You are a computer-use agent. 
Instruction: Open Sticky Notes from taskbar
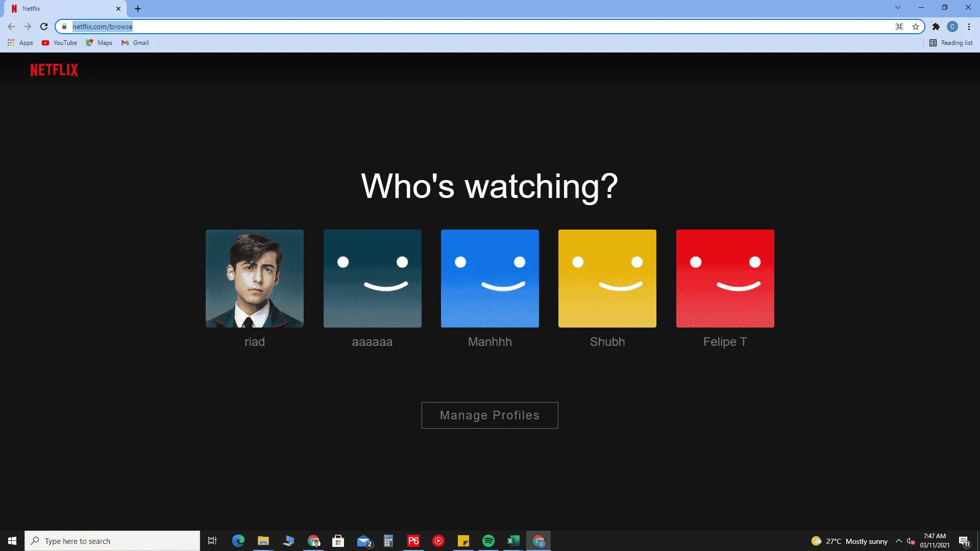click(463, 541)
